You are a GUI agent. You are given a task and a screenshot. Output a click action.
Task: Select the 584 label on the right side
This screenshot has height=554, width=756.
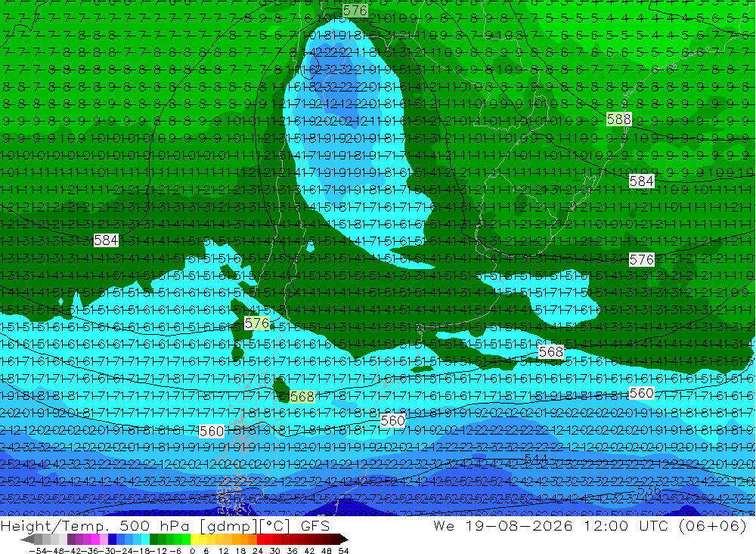[x=642, y=181]
